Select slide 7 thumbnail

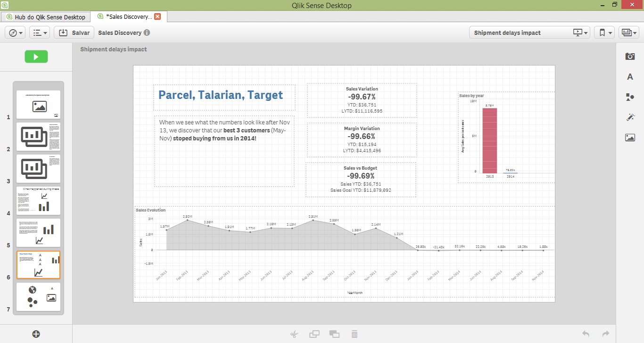click(x=39, y=297)
